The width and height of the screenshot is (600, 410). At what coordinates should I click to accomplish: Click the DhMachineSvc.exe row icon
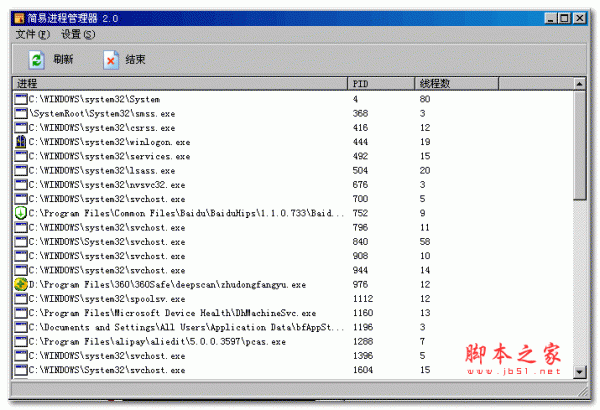(21, 313)
